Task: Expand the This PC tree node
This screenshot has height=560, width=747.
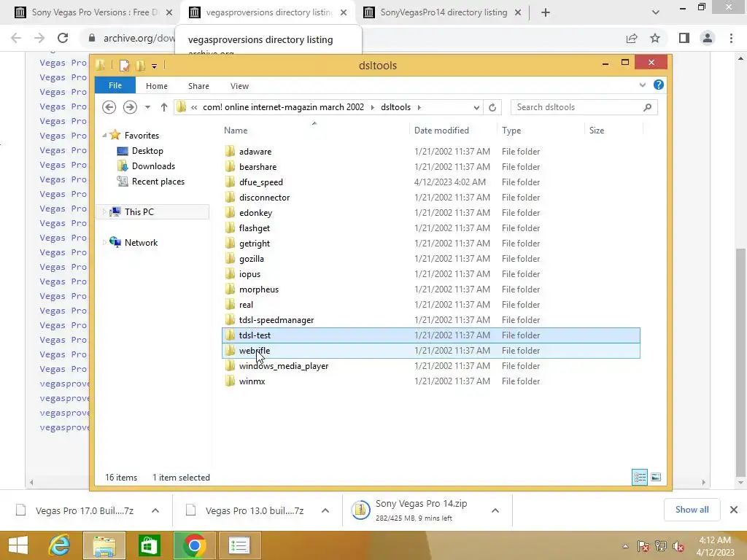Action: tap(104, 212)
